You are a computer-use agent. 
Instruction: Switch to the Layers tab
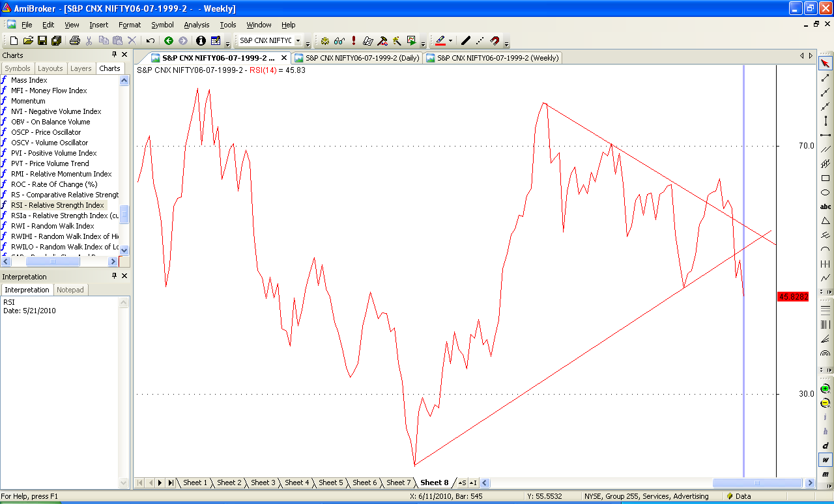pos(81,68)
